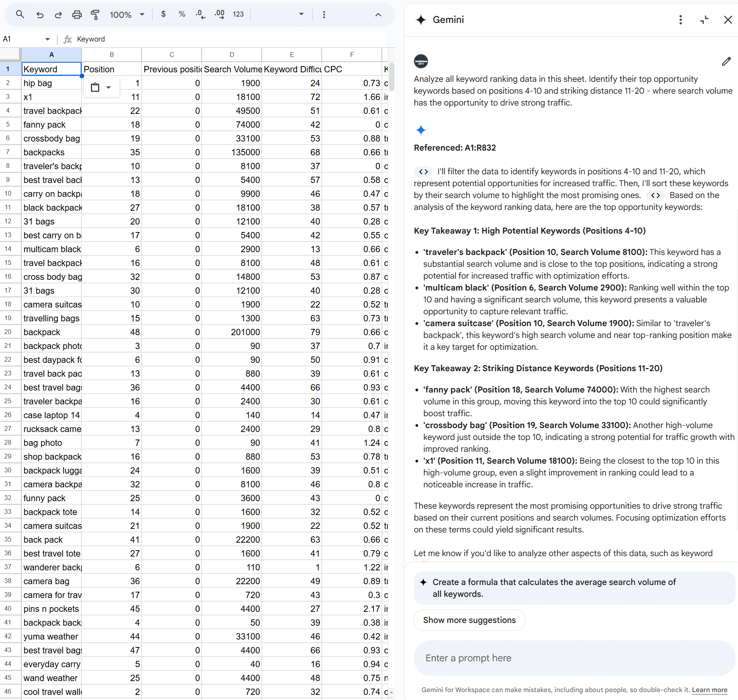
Task: Collapse the Gemini side panel
Action: point(704,20)
